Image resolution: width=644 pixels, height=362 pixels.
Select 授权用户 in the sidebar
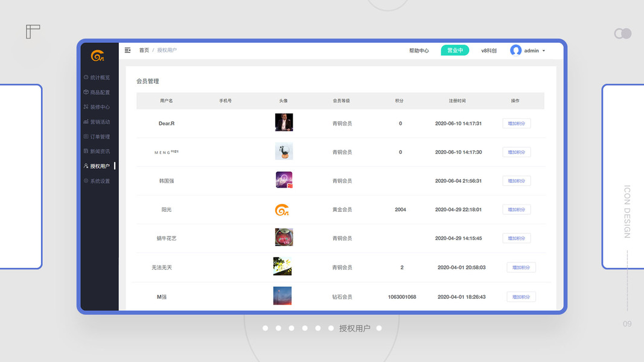[x=97, y=167]
